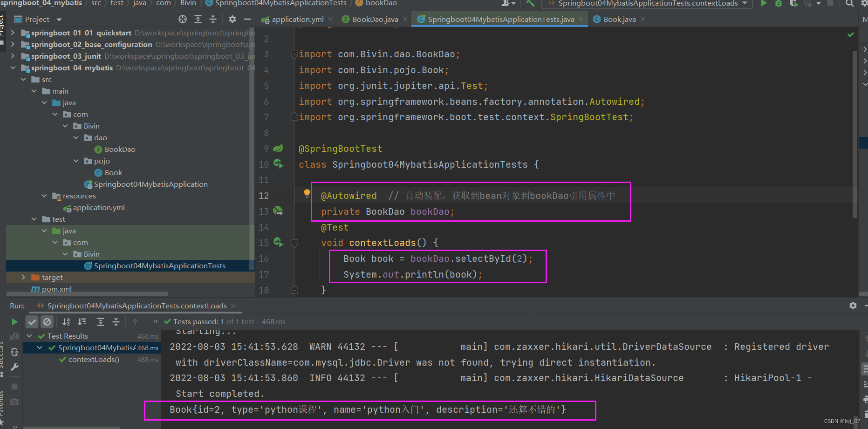The image size is (868, 429).
Task: Select application.yml in the project tree
Action: coord(99,208)
